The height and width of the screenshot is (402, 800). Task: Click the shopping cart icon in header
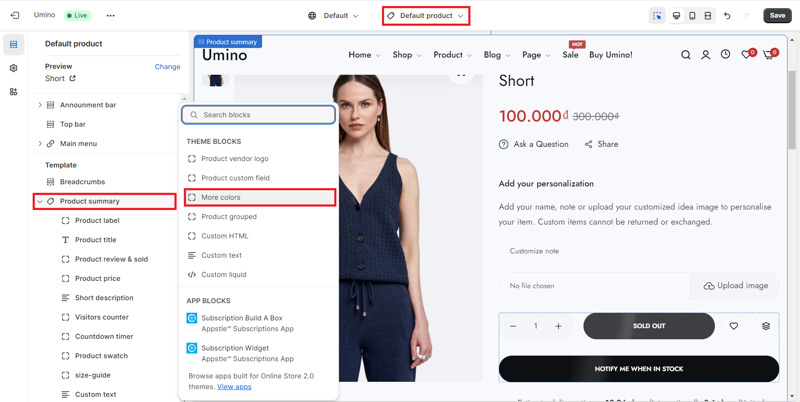(768, 55)
